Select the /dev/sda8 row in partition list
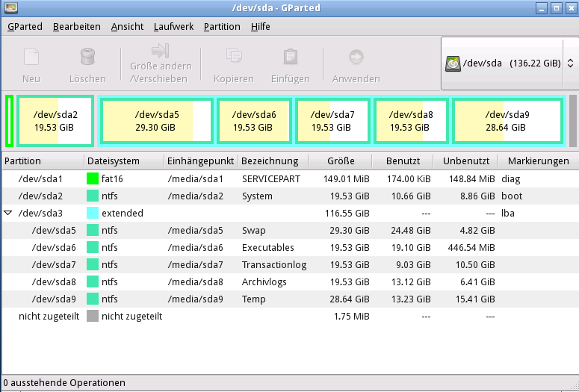Image resolution: width=579 pixels, height=392 pixels. click(x=291, y=281)
